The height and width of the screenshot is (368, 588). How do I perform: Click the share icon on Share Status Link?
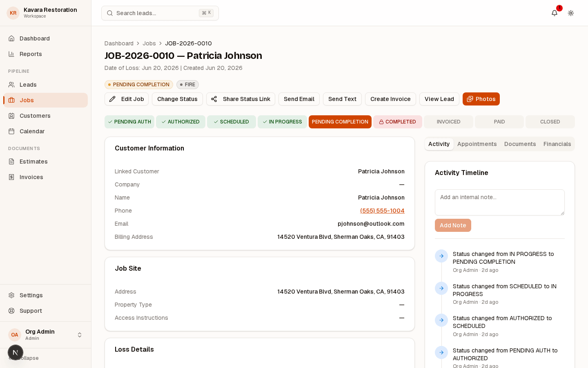tap(214, 99)
